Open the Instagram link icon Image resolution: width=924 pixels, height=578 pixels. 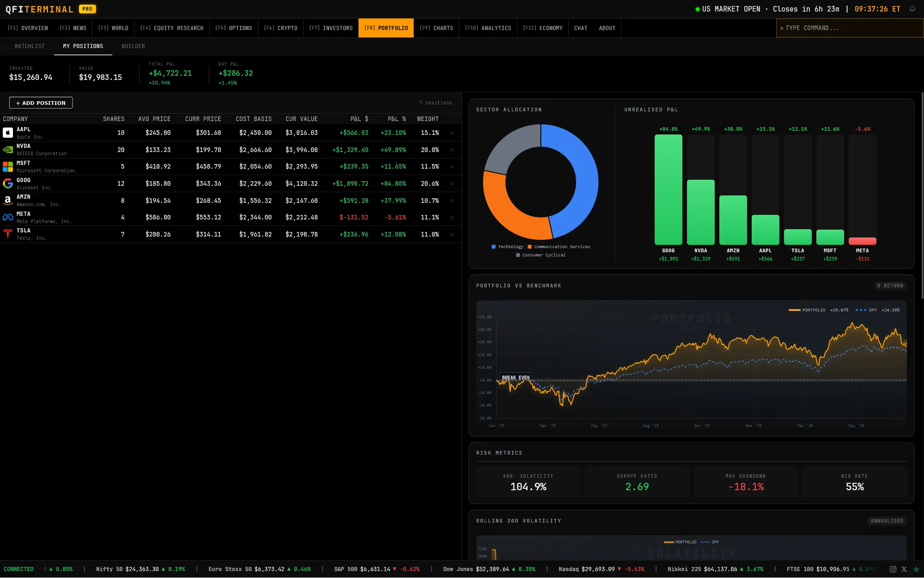click(x=893, y=569)
